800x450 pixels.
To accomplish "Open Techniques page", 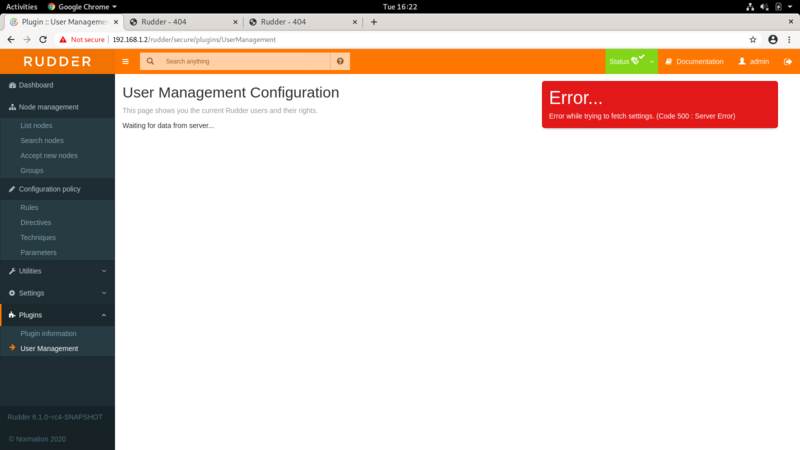I will click(x=38, y=238).
